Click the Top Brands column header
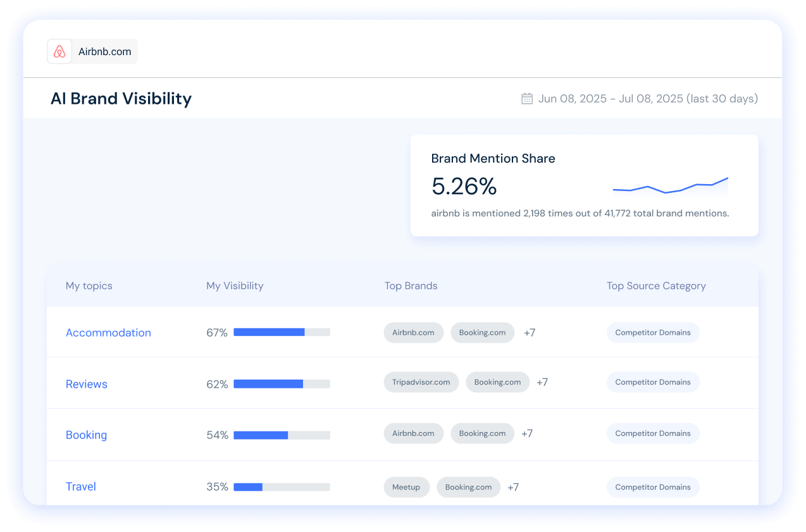806x532 pixels. pyautogui.click(x=411, y=286)
